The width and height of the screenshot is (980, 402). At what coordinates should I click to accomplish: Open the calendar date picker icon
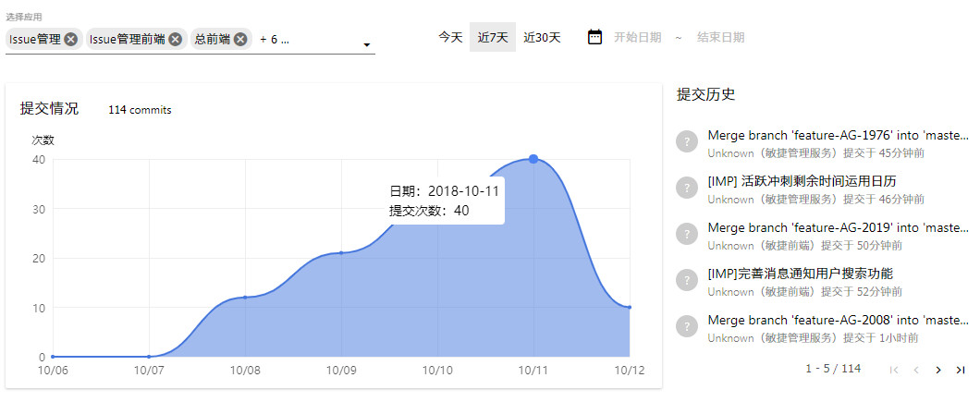point(595,37)
